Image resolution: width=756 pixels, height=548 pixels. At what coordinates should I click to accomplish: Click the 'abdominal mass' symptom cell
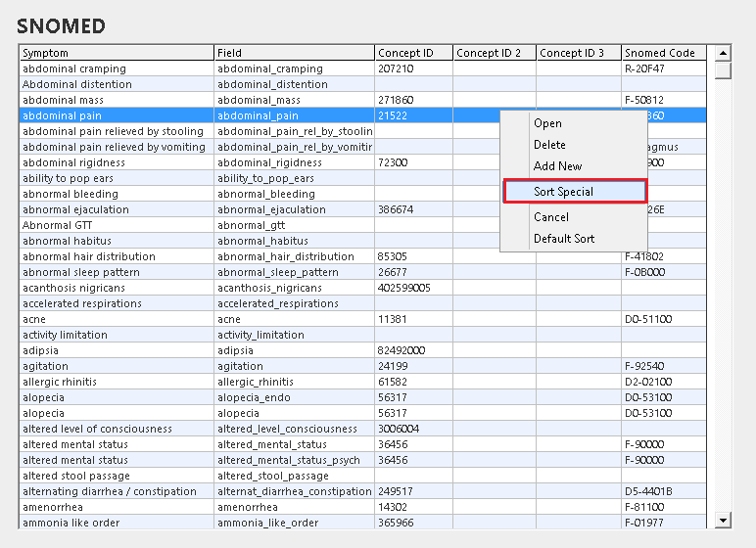point(117,100)
